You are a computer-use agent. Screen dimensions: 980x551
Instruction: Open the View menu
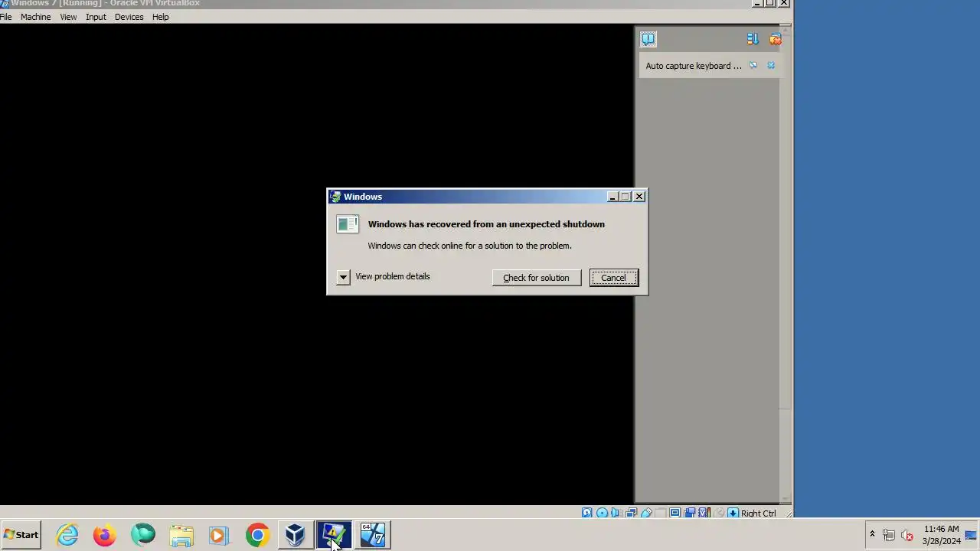pos(68,17)
